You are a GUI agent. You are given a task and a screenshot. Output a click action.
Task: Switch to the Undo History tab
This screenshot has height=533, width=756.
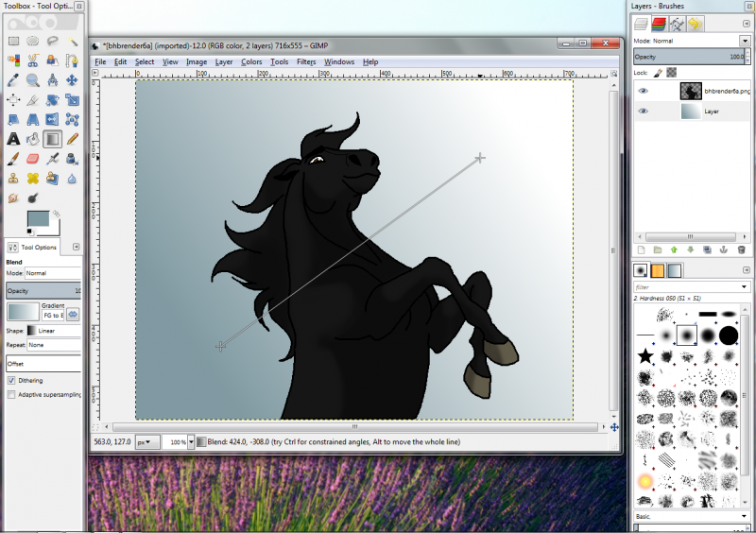pyautogui.click(x=695, y=23)
